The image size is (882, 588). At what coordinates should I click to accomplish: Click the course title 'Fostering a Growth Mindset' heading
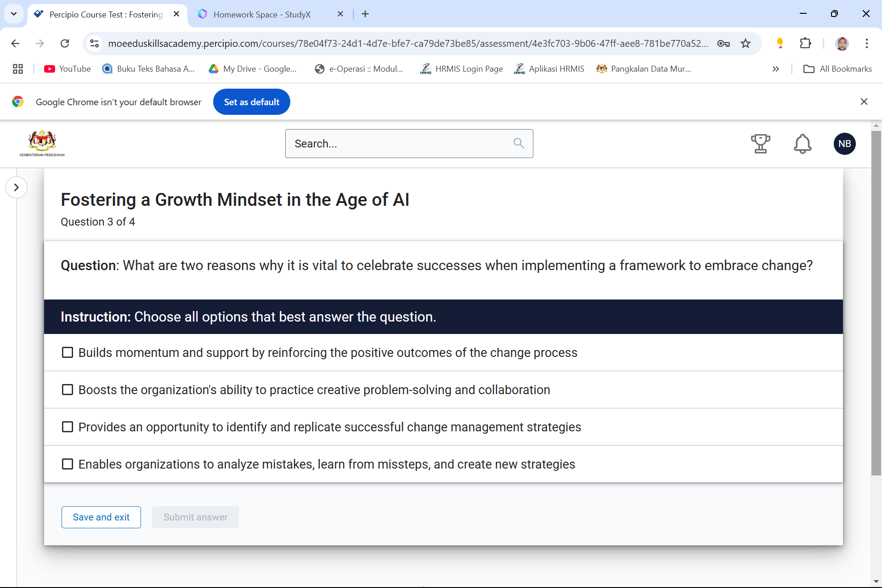click(x=235, y=200)
